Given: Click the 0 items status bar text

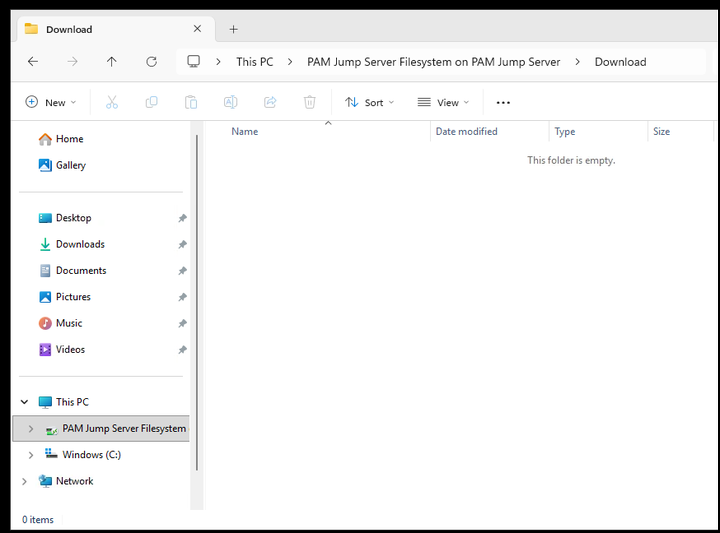Looking at the screenshot, I should click(x=38, y=520).
